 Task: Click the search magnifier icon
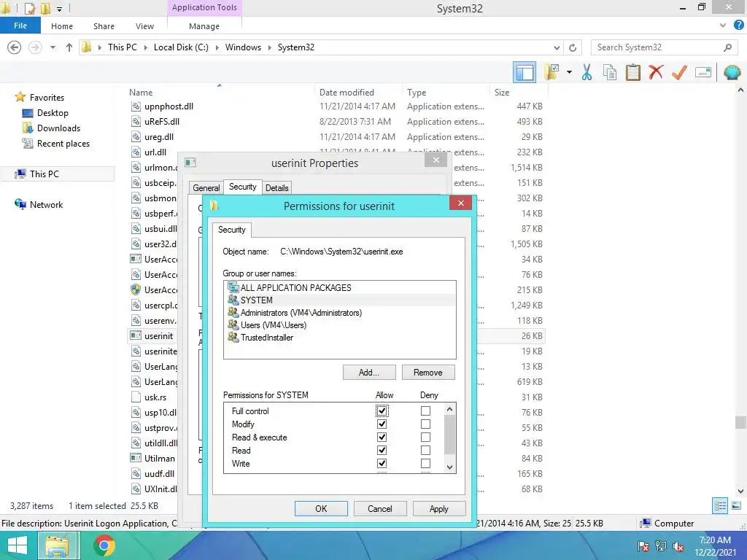727,47
